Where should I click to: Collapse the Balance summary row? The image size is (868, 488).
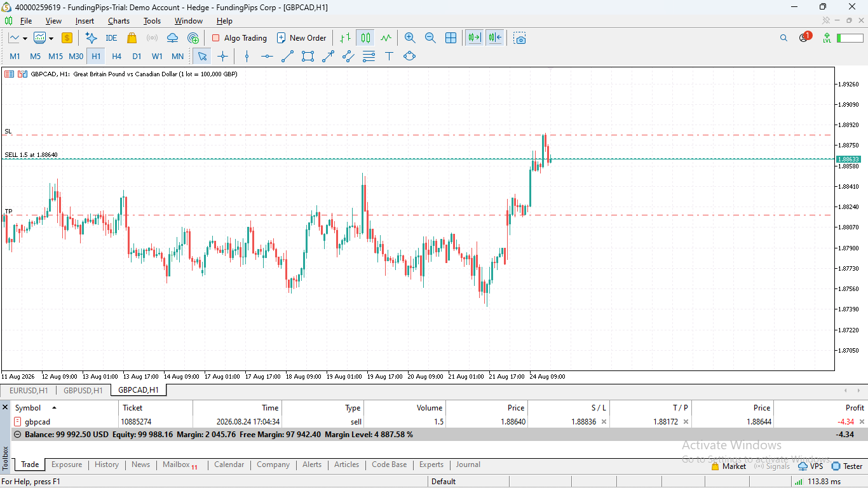point(17,435)
